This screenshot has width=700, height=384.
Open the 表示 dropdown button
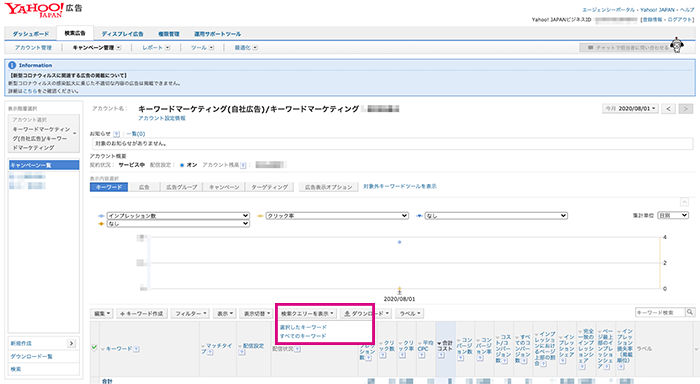click(x=225, y=313)
